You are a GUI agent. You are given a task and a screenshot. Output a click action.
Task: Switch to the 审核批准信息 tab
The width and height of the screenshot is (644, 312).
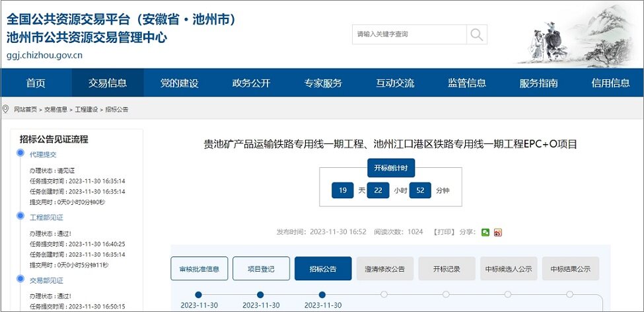pos(199,269)
